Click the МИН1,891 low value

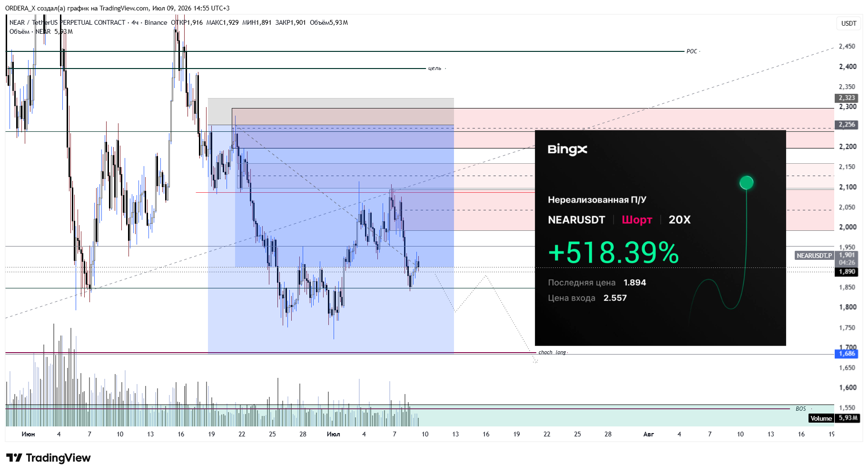[256, 22]
